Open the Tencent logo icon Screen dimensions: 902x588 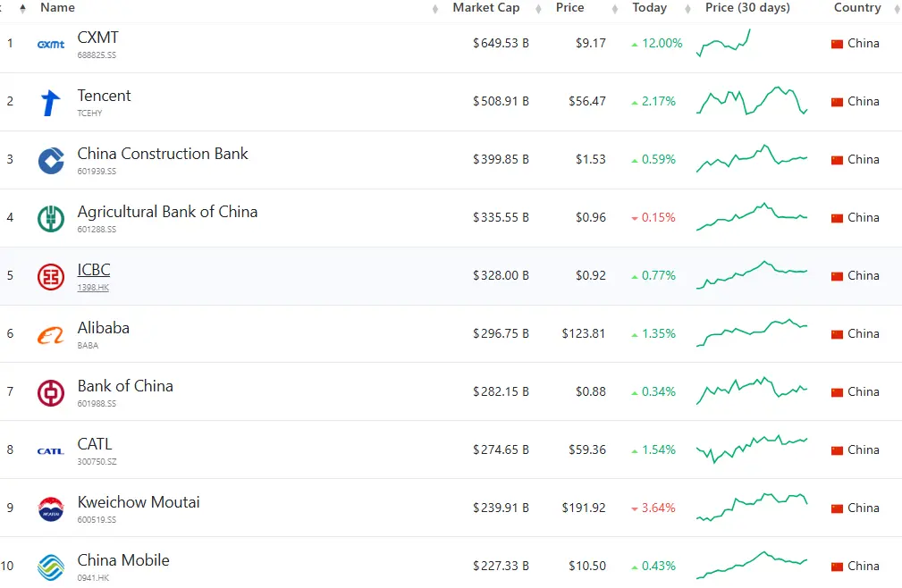click(x=51, y=103)
